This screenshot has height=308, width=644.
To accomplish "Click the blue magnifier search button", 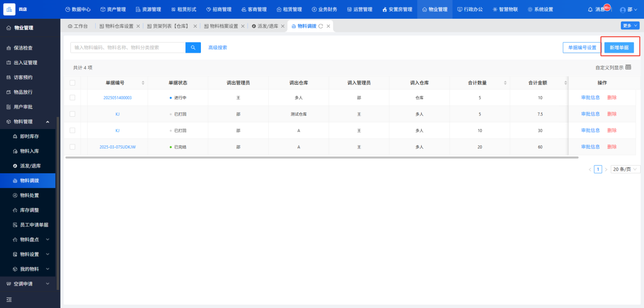I will tap(193, 48).
